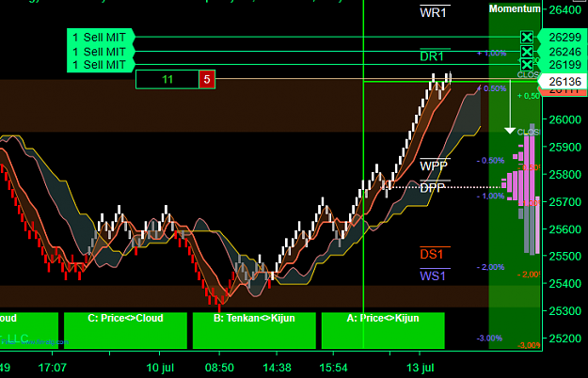The image size is (588, 378).
Task: Cancel the Sell MIT order at 26199
Action: pyautogui.click(x=527, y=65)
